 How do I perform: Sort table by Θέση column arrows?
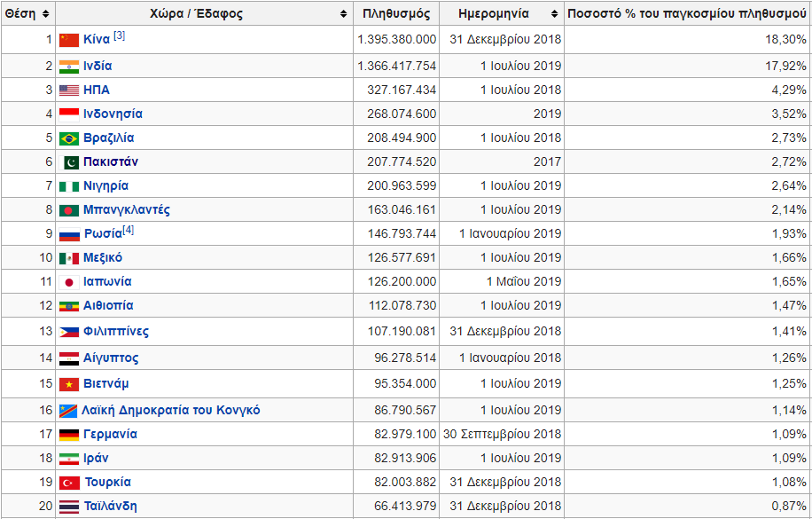[45, 14]
